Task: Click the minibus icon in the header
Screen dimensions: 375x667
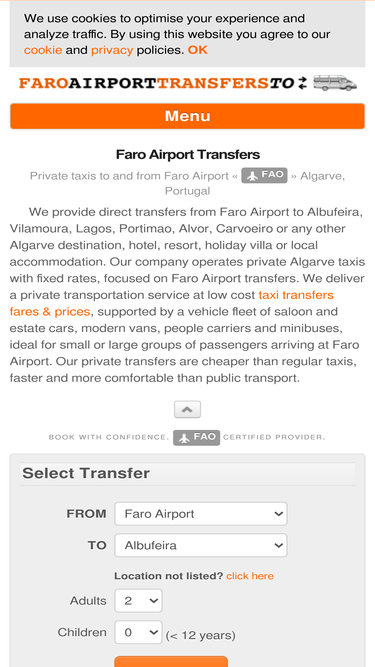Action: [x=335, y=83]
